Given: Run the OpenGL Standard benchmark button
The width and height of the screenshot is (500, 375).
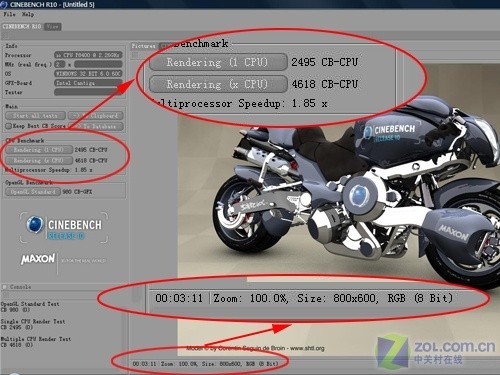Looking at the screenshot, I should 33,192.
